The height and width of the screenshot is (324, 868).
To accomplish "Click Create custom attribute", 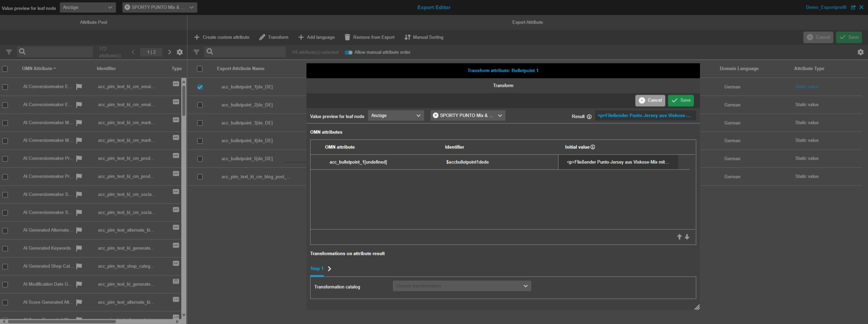I will [222, 37].
